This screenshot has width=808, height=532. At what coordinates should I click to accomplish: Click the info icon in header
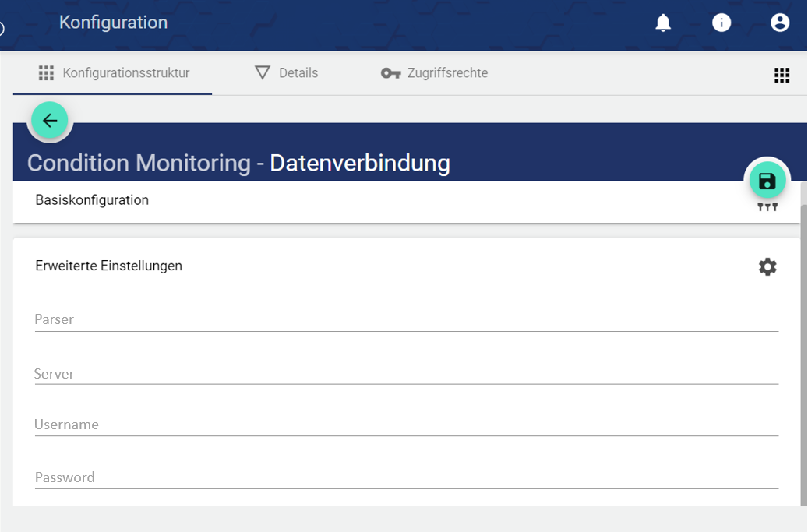coord(722,23)
